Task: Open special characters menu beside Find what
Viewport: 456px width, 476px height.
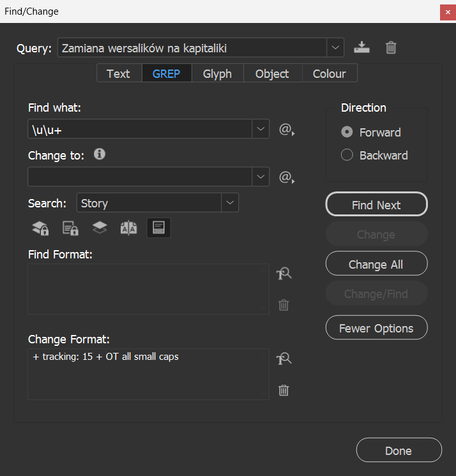Action: click(x=286, y=130)
